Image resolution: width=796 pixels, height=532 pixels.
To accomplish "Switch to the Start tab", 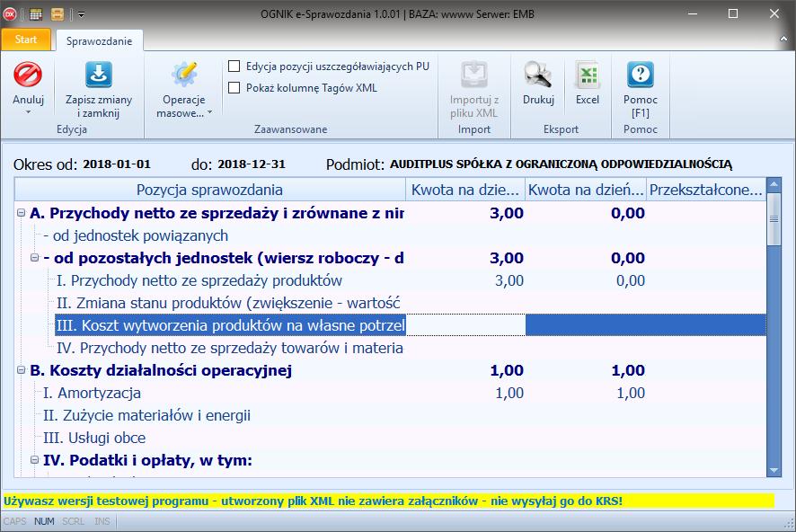I will (26, 40).
